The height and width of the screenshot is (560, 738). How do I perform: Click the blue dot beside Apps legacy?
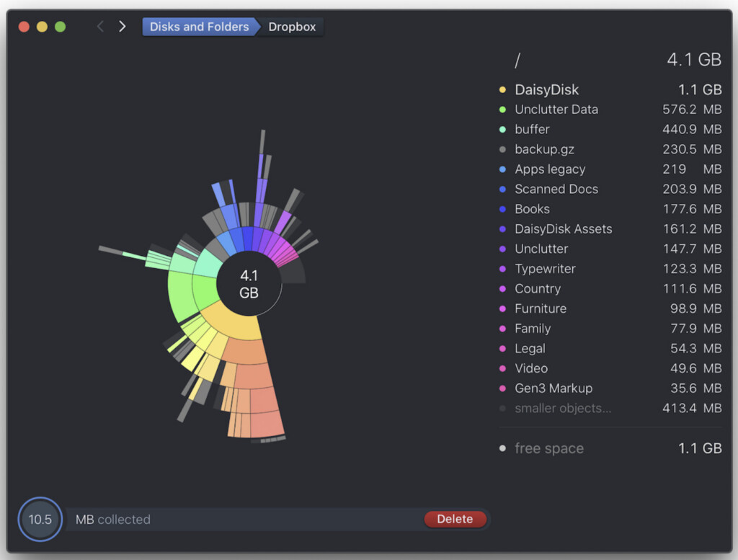point(503,169)
